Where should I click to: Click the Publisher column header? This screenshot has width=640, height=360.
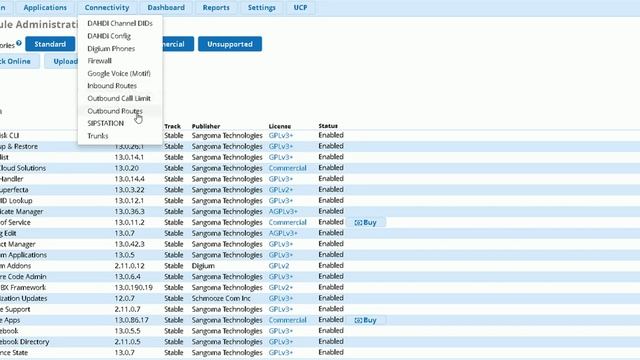206,126
